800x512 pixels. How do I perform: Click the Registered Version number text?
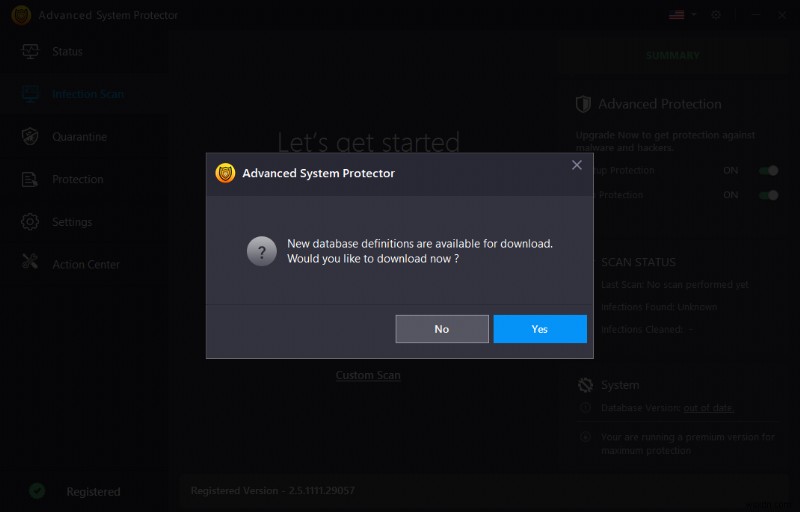pyautogui.click(x=272, y=491)
